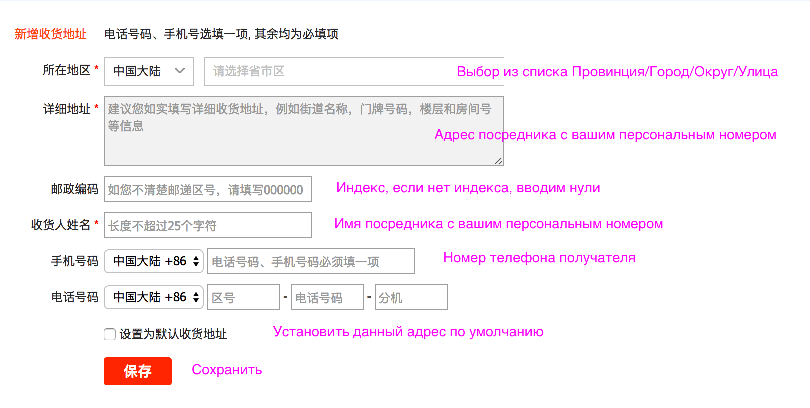
Task: Enable the 设置为默认收货地址 checkbox
Action: (110, 334)
